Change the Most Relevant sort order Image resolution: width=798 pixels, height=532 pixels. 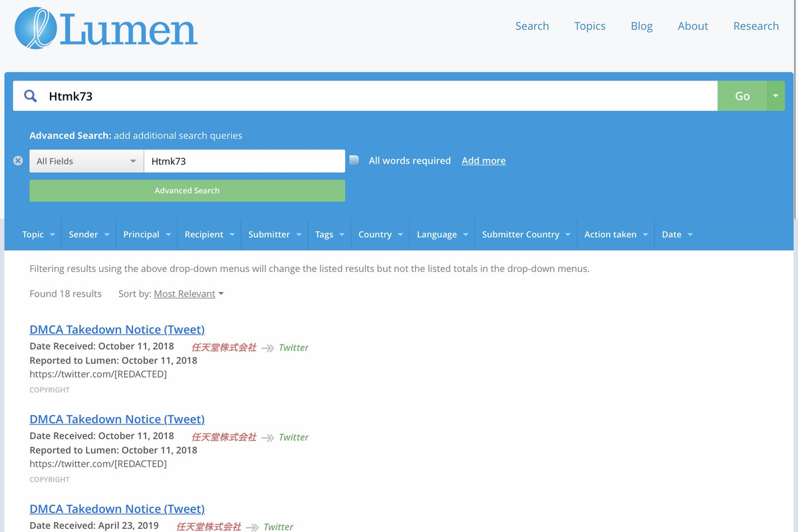189,294
